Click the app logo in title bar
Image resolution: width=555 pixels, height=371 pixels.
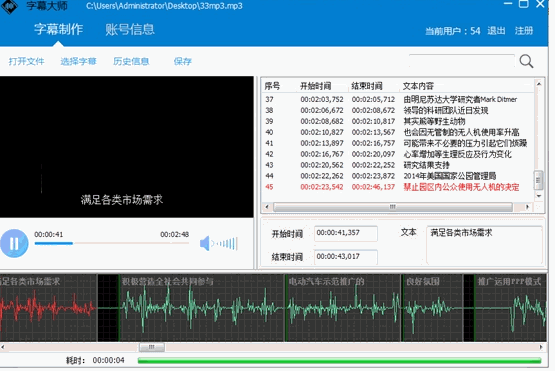pos(9,6)
